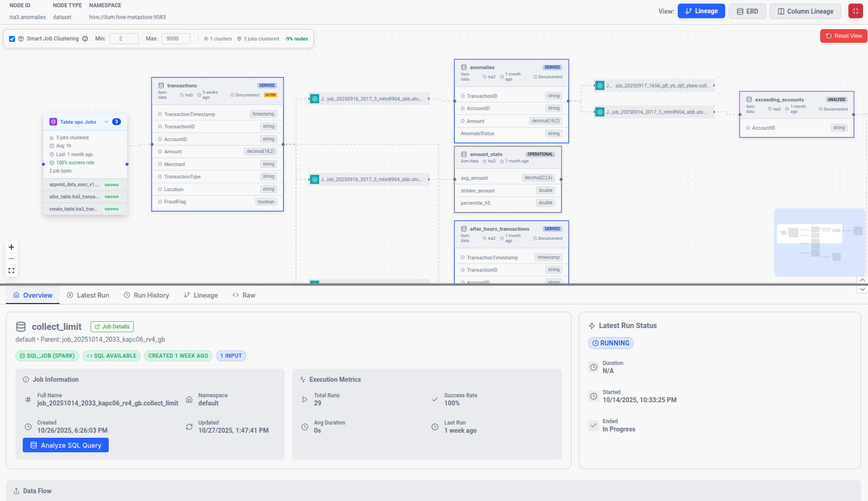Switch view to Column Lineage
Image resolution: width=868 pixels, height=501 pixels.
click(805, 11)
